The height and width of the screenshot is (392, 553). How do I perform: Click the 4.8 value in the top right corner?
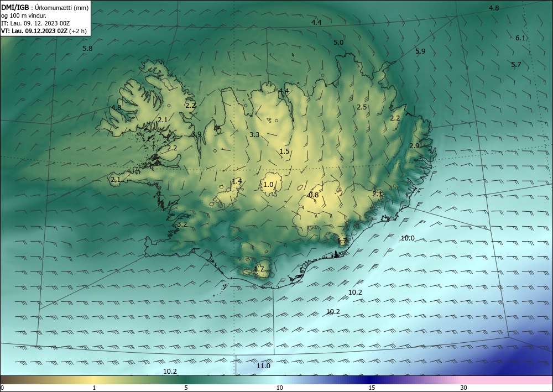coord(494,8)
